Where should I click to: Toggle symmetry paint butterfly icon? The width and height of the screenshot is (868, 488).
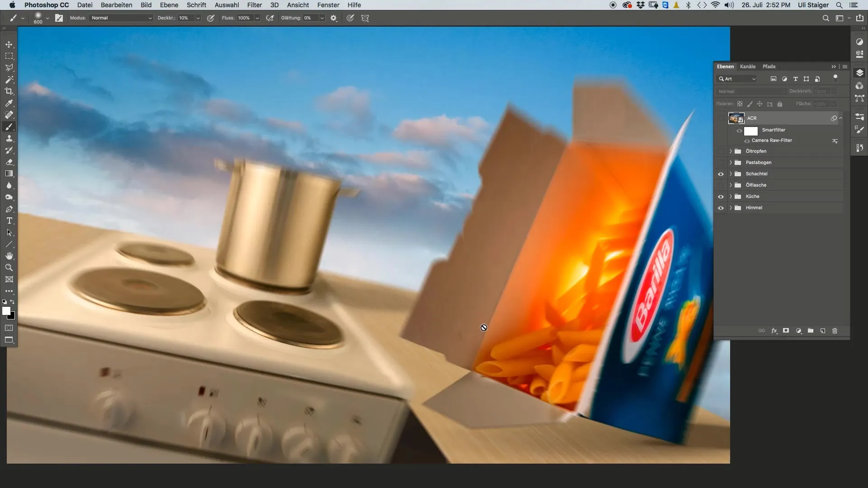365,18
